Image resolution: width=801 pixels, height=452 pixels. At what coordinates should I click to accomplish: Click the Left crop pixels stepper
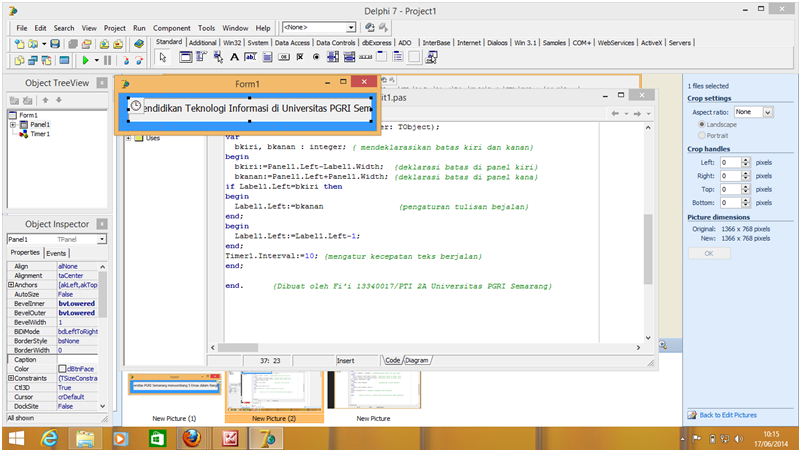point(745,162)
